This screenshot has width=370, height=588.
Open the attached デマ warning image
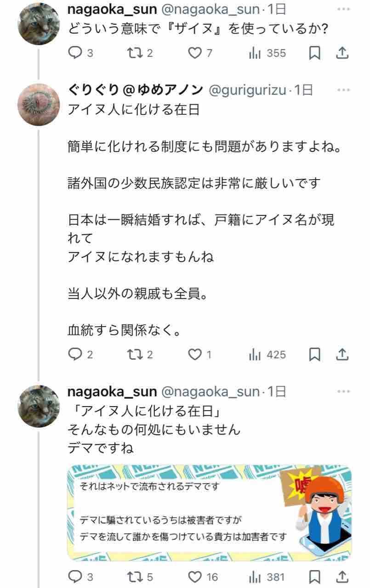tap(210, 513)
